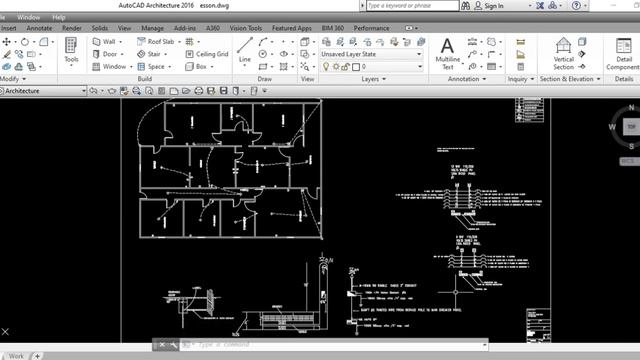The width and height of the screenshot is (640, 360).
Task: Select the Roof Slab tool
Action: click(156, 42)
